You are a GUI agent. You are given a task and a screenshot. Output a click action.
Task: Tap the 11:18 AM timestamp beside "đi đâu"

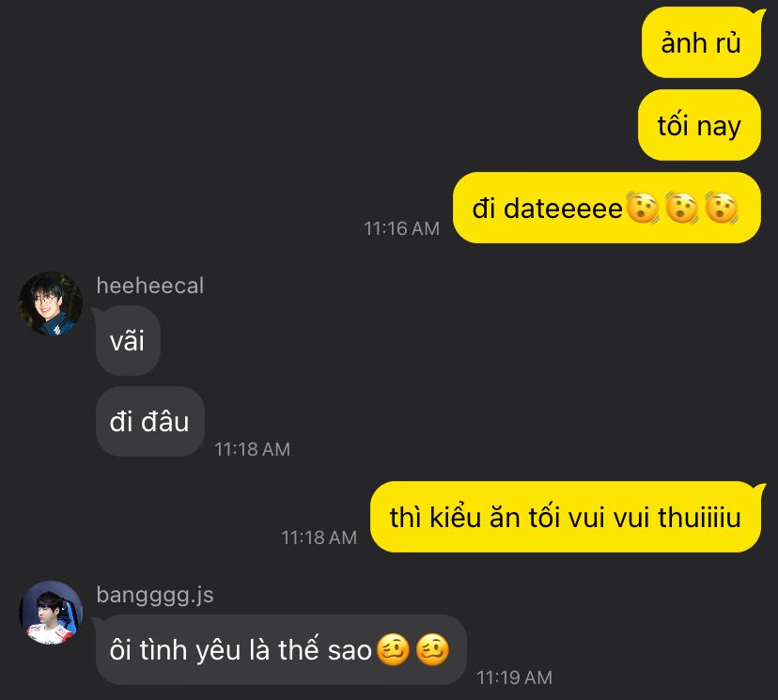click(x=252, y=449)
